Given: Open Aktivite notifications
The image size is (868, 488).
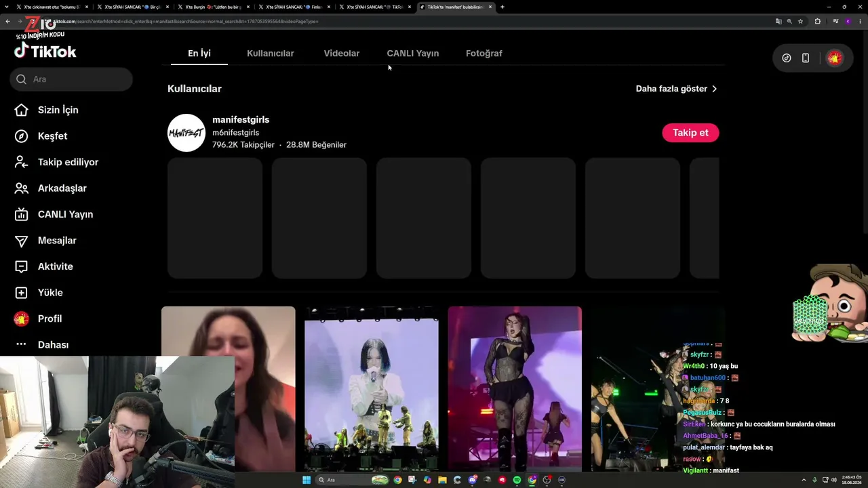Looking at the screenshot, I should pos(43,266).
